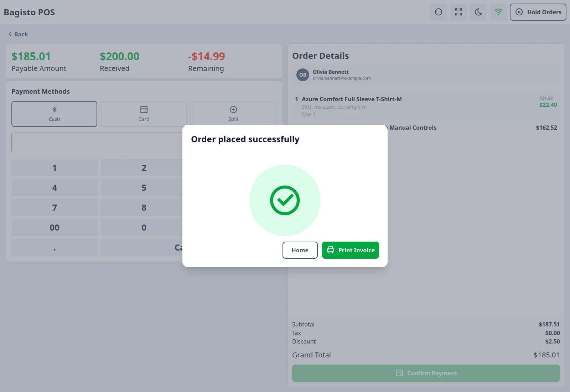Viewport: 570px width, 392px height.
Task: Select Card payment method
Action: (x=144, y=114)
